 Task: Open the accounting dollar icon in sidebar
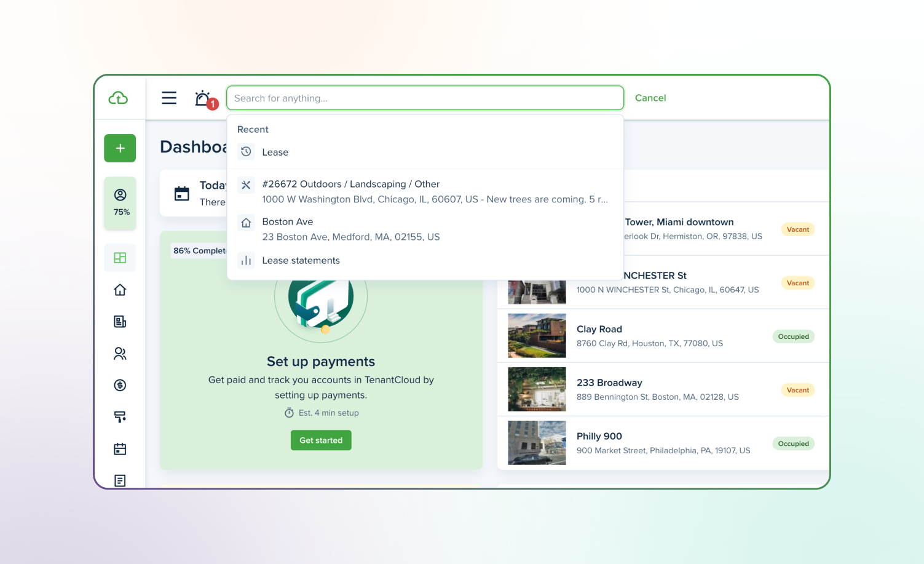[x=120, y=385]
